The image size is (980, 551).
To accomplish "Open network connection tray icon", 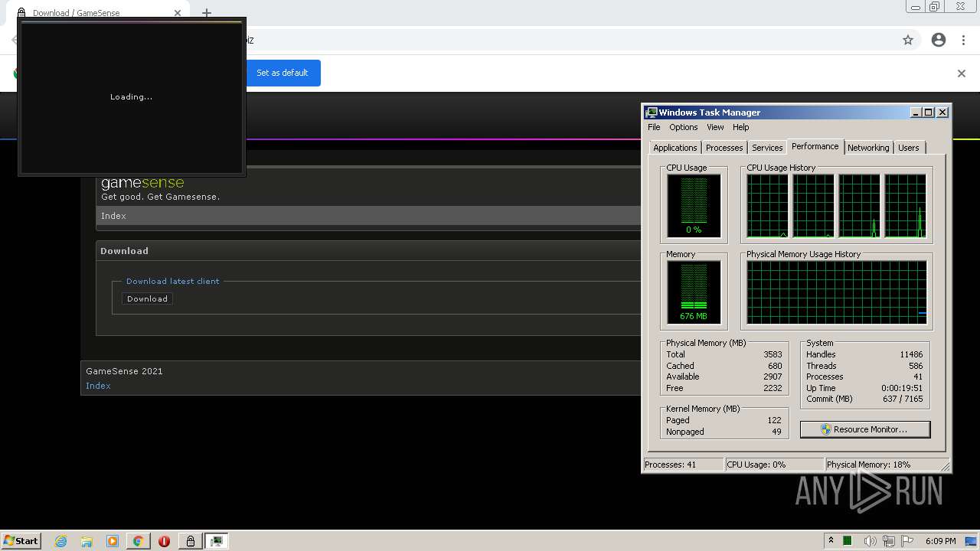I will [x=889, y=541].
